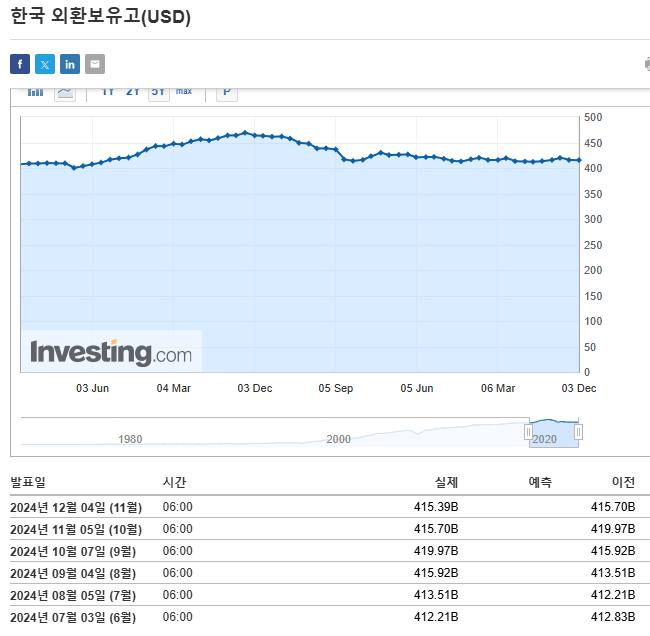Screen dimensions: 650x636
Task: Click the left handle of range navigator
Action: click(x=529, y=432)
